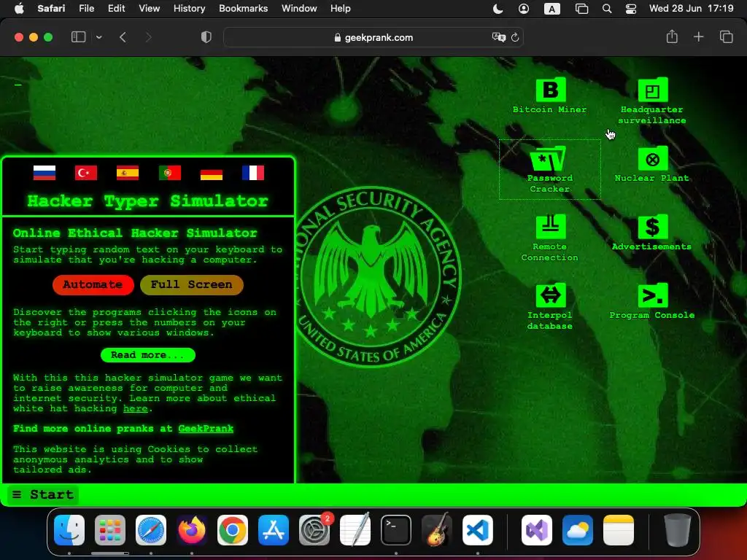Select the Russian flag language
747x560 pixels.
coord(44,173)
